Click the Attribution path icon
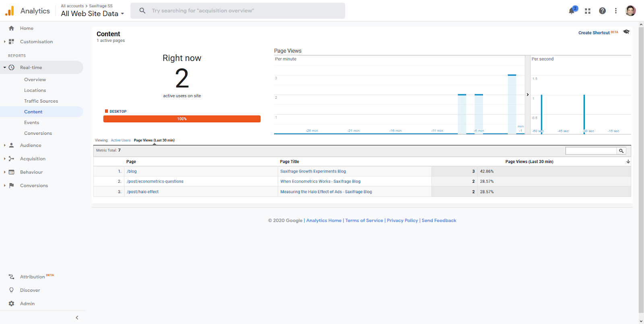The image size is (644, 324). (11, 277)
